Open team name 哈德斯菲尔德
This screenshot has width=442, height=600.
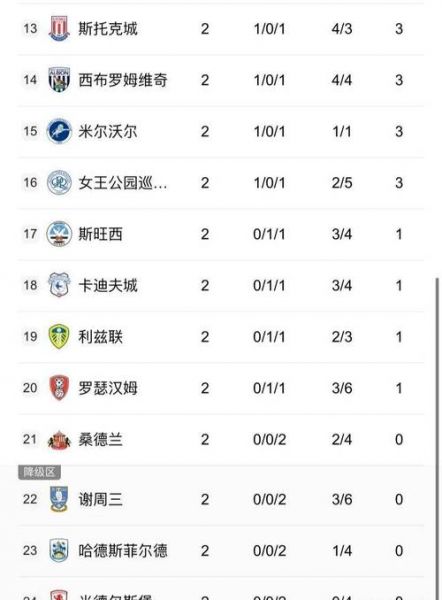coord(123,551)
